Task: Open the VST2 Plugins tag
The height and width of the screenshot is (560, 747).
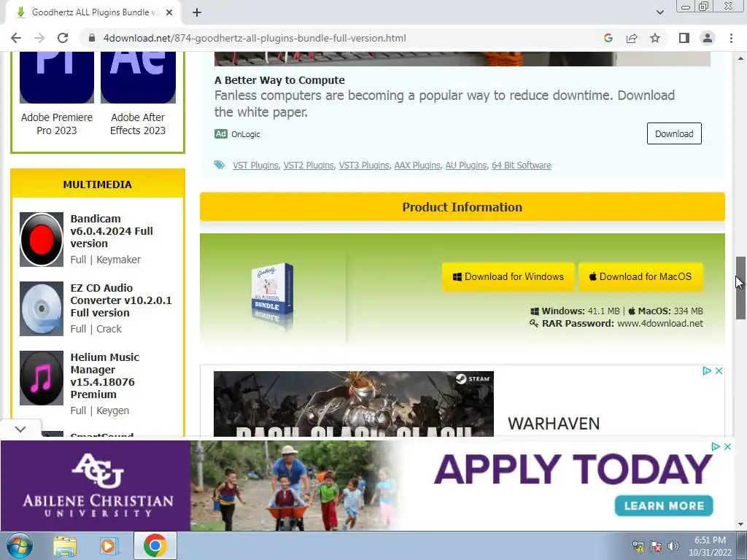Action: click(309, 166)
